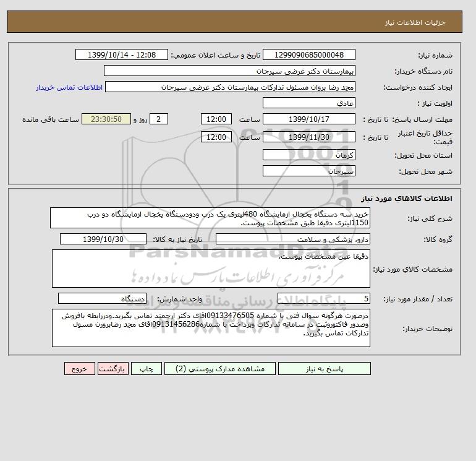This screenshot has height=461, width=476.
Task: Click item specifications box دقیقا عین مشخصات پیوست
Action: point(211,269)
